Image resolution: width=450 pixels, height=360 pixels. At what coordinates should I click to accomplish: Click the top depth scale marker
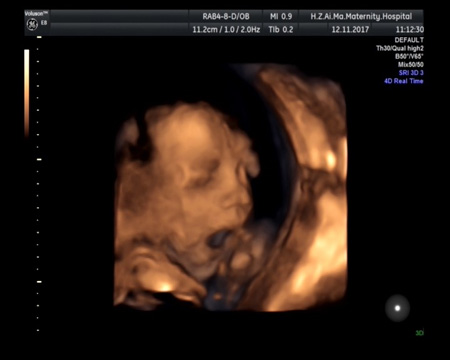(39, 37)
